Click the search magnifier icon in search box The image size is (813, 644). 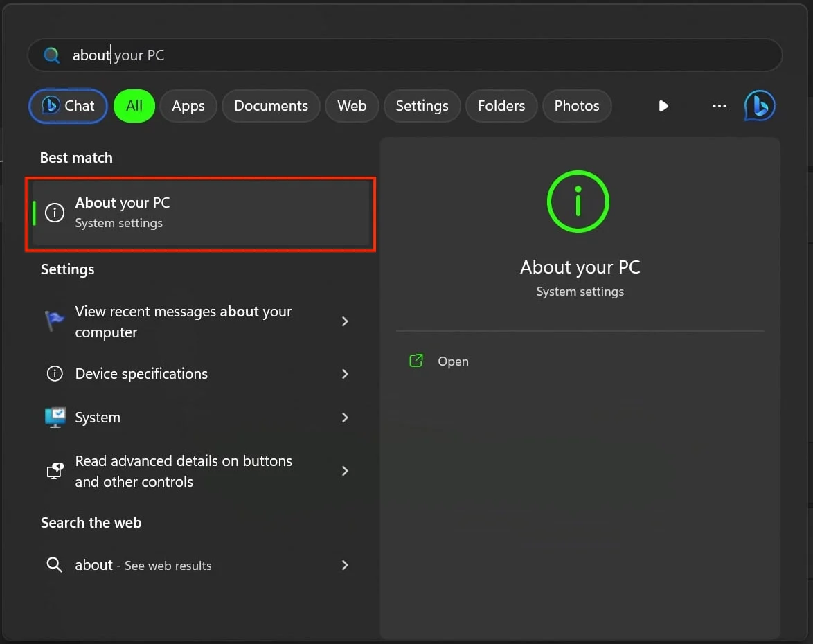click(51, 55)
